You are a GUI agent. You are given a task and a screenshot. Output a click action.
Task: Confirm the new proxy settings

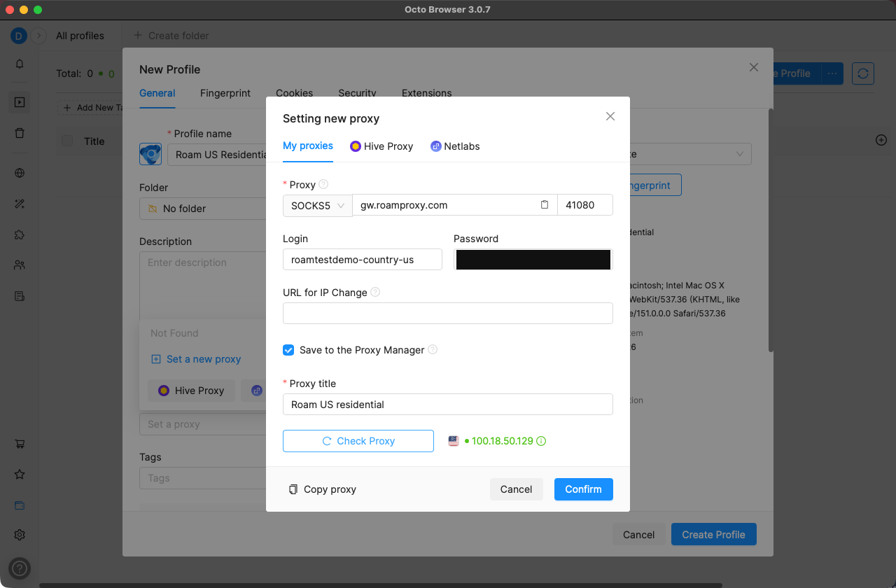tap(584, 489)
